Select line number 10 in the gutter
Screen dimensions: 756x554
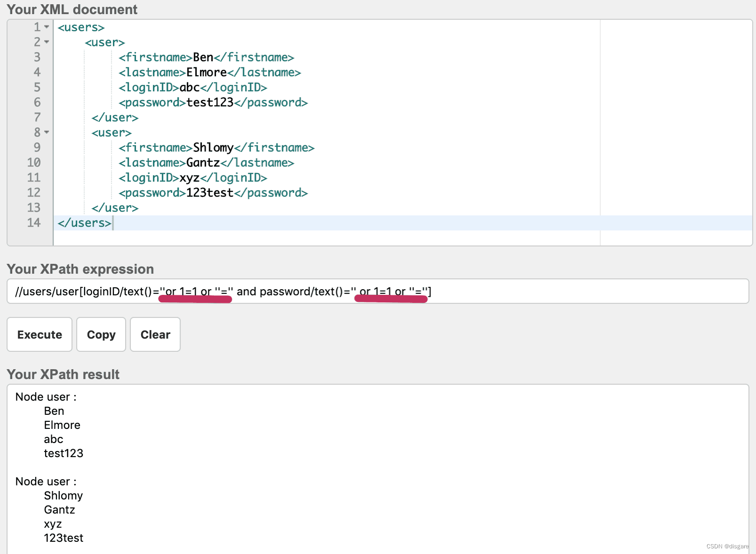(34, 163)
